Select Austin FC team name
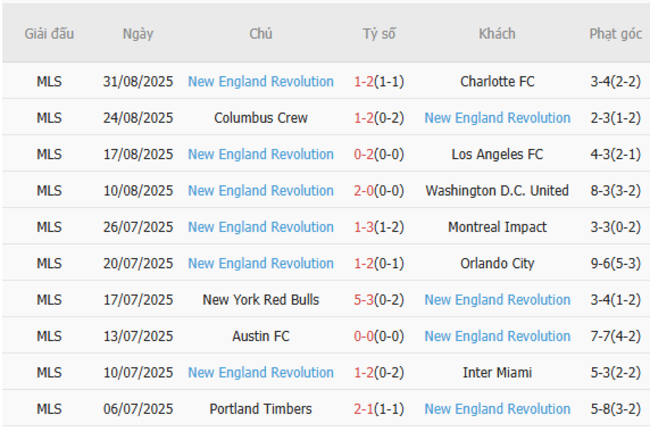 click(260, 336)
